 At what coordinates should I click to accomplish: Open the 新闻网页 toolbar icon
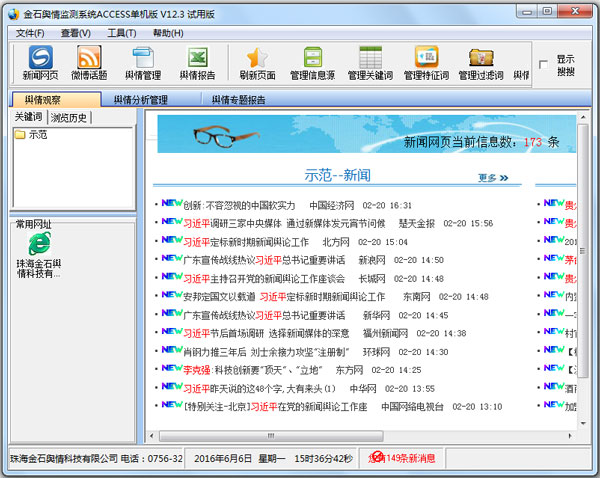coord(40,58)
